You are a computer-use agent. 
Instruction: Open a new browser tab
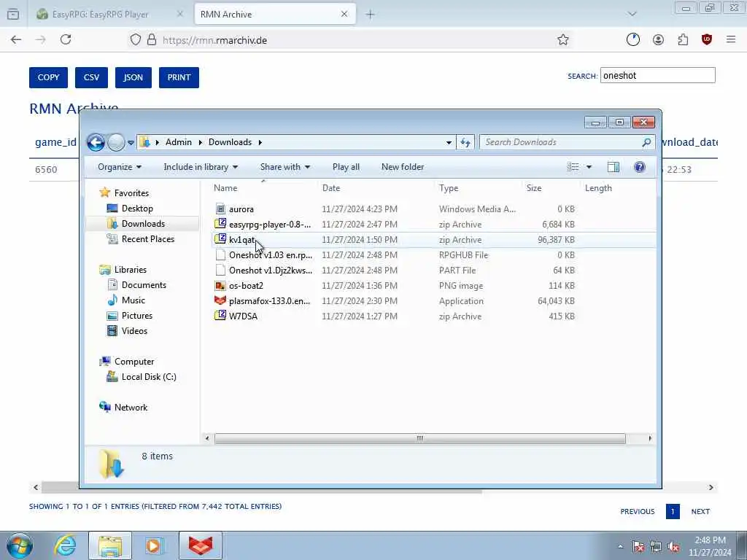tap(370, 15)
